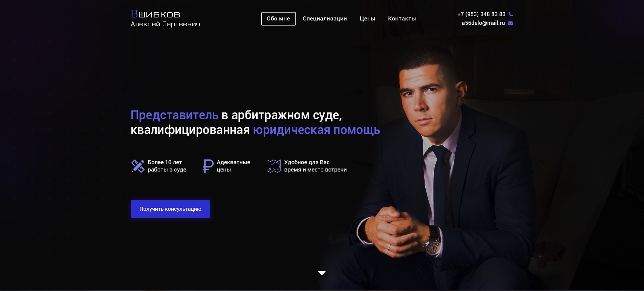Click the down arrow scroll indicator
The height and width of the screenshot is (291, 644).
(322, 273)
